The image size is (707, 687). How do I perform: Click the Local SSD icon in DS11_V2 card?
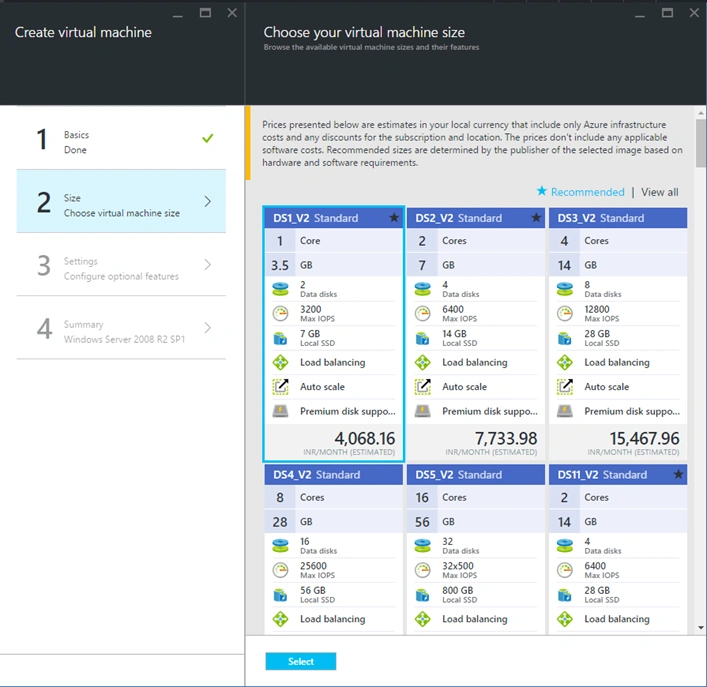[565, 595]
